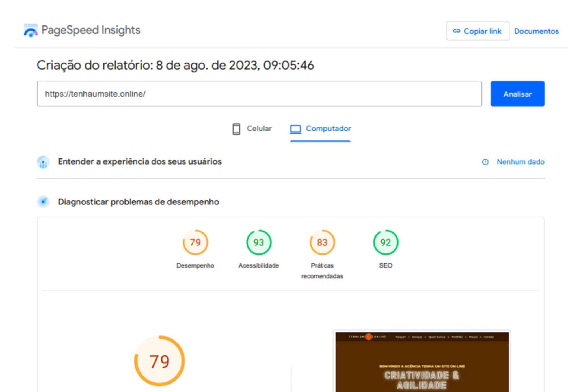Image resolution: width=579 pixels, height=392 pixels.
Task: Click the user experience bar-chart icon
Action: pos(43,162)
